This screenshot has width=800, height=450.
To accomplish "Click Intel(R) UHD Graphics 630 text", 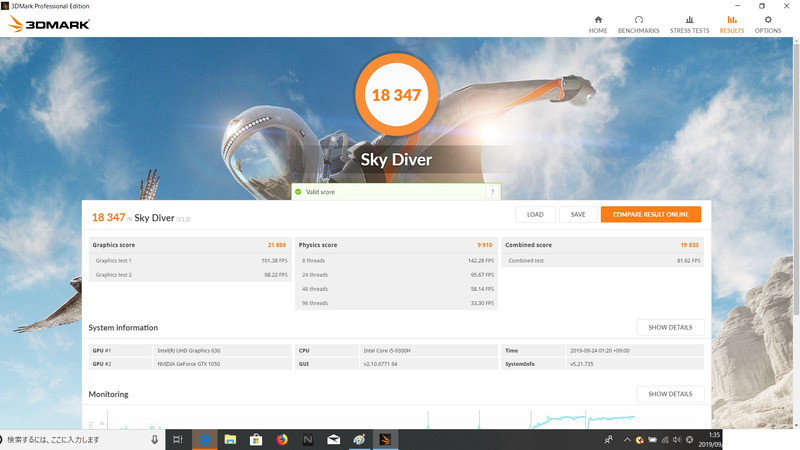I will 189,351.
